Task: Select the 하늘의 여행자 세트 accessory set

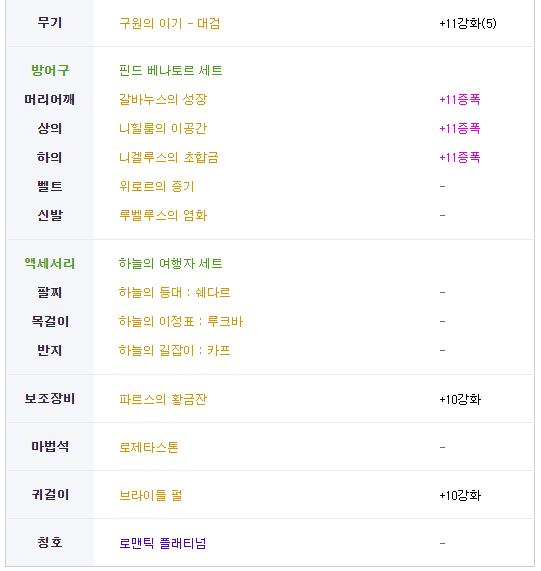Action: (170, 263)
